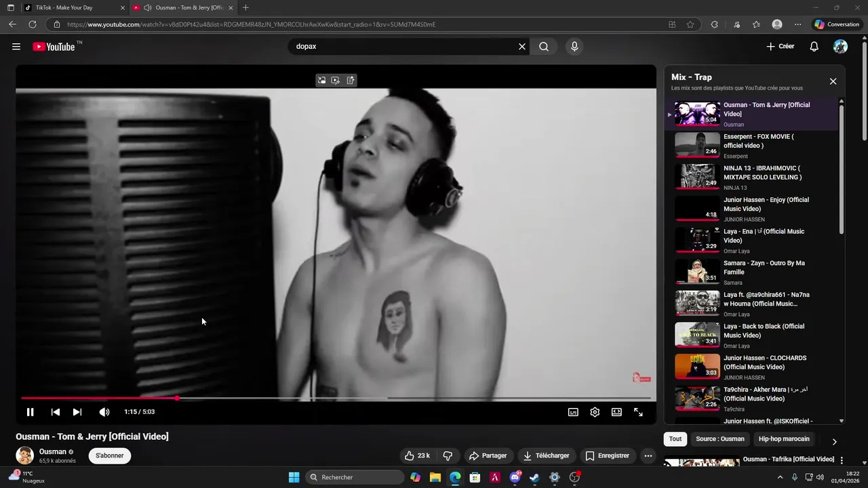Open the Ousman channel avatar
This screenshot has height=488, width=868.
point(25,455)
